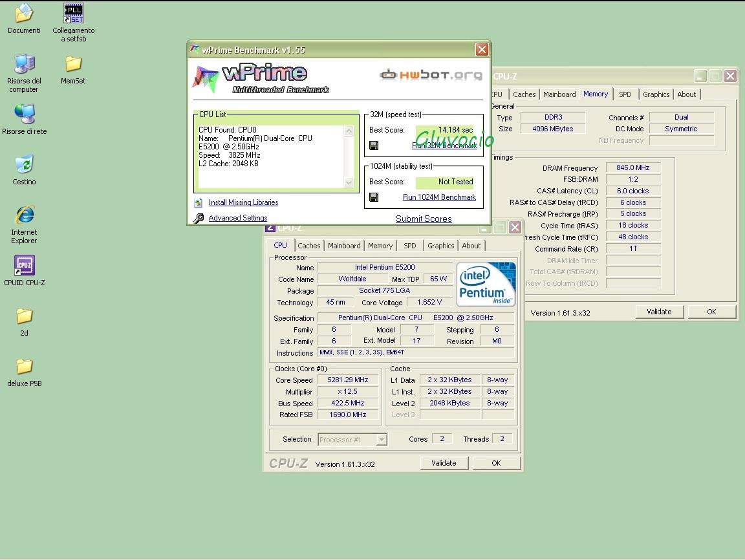
Task: Select Mainboard tab in Memory CPU-Z window
Action: 559,94
